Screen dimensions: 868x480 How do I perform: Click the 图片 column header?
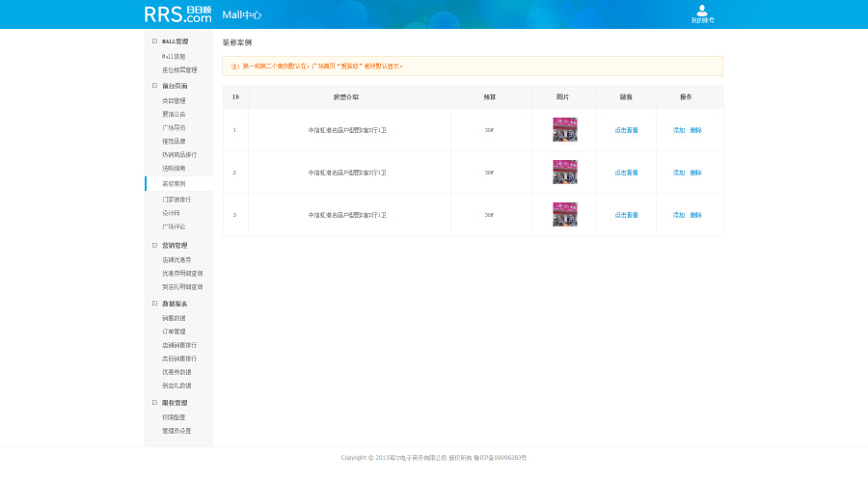point(562,96)
